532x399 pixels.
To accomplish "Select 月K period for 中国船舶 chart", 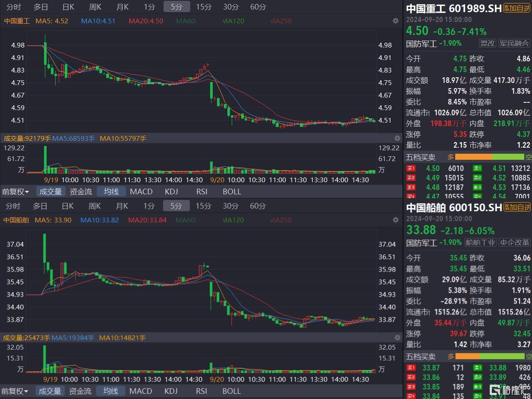I will (122, 206).
